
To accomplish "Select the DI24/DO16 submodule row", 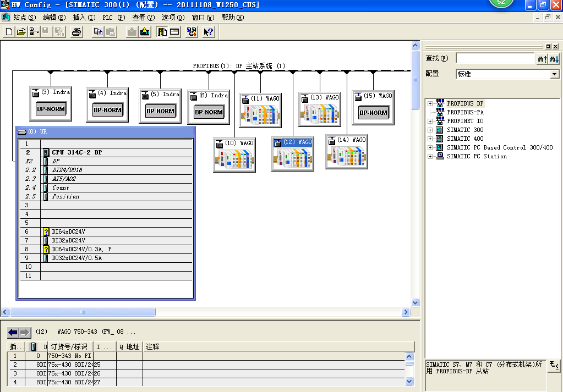I will coord(106,170).
